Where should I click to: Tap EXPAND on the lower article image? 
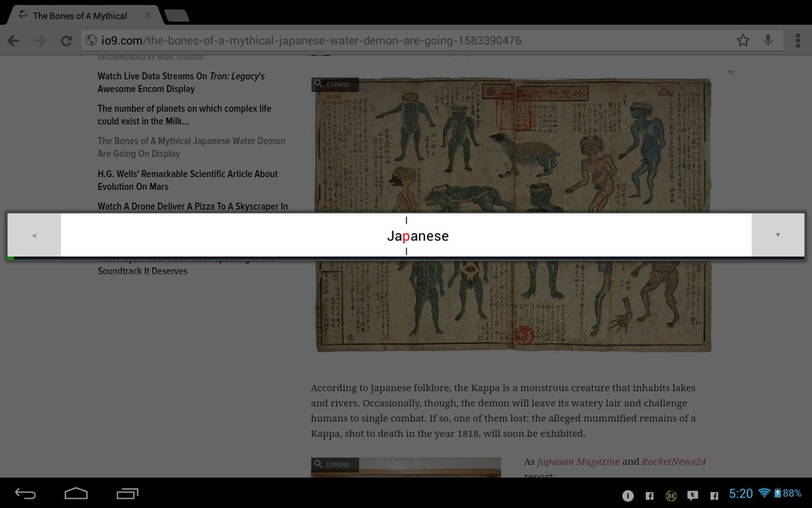(335, 465)
